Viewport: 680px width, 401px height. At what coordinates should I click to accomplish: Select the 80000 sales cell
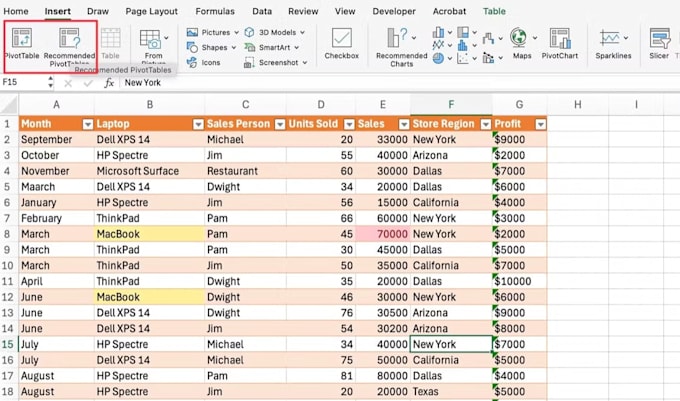coord(382,376)
